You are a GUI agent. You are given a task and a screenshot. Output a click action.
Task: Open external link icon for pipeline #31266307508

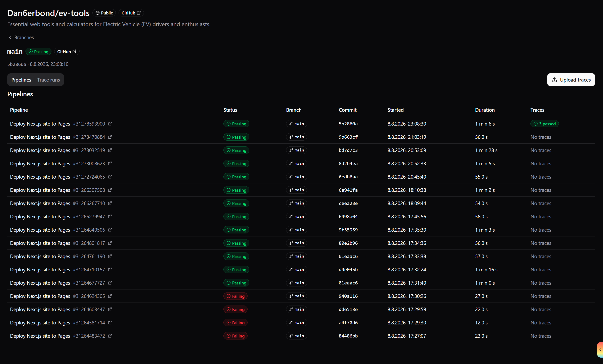pyautogui.click(x=110, y=190)
